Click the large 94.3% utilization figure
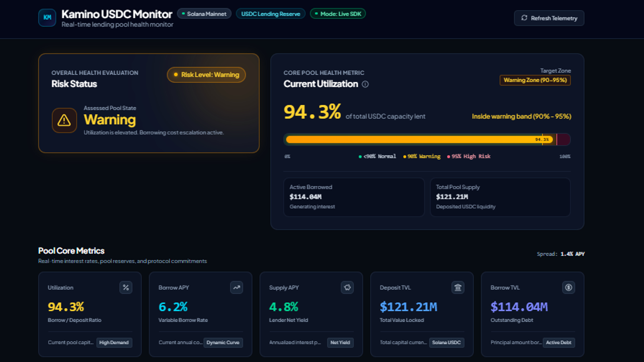 (x=312, y=112)
